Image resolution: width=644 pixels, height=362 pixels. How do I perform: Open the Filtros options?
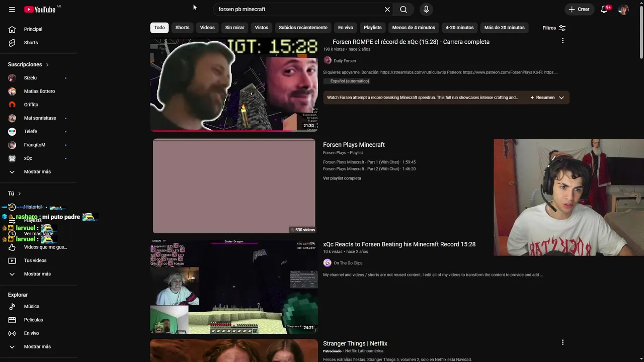pos(554,28)
